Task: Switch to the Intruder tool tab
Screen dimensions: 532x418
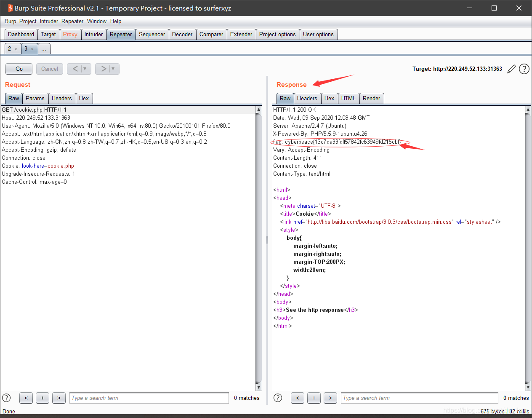Action: [93, 35]
